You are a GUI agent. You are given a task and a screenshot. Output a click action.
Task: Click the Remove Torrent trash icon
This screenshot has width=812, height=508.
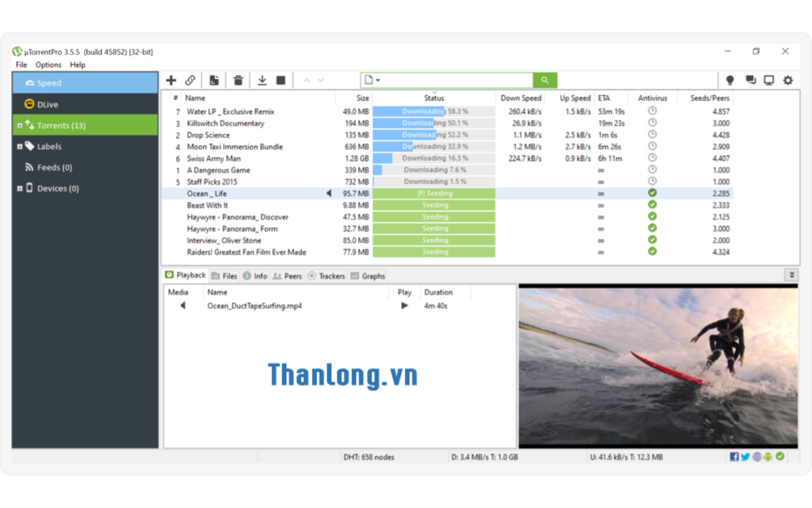pos(238,80)
